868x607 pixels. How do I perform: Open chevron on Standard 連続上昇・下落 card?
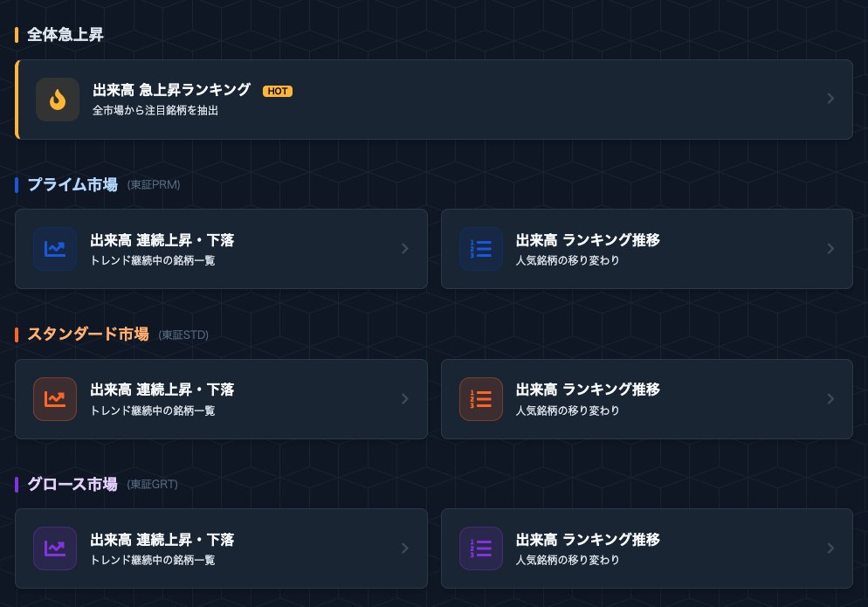[404, 399]
